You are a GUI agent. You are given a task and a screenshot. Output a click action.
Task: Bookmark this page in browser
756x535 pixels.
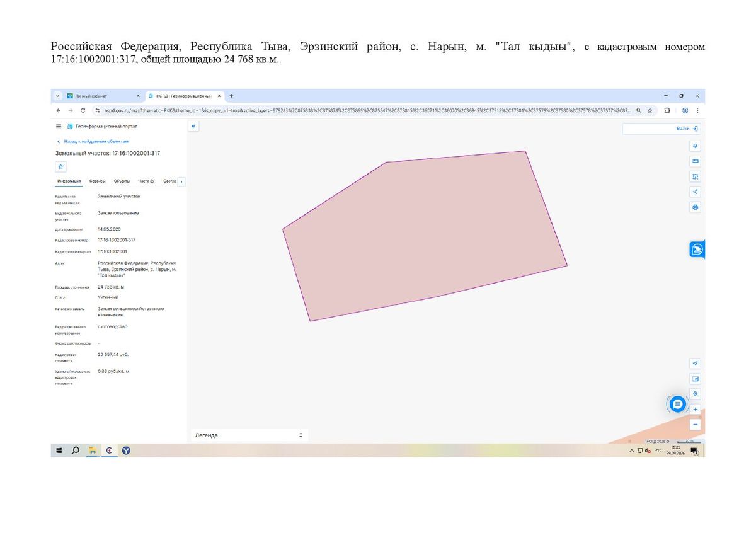tap(650, 110)
